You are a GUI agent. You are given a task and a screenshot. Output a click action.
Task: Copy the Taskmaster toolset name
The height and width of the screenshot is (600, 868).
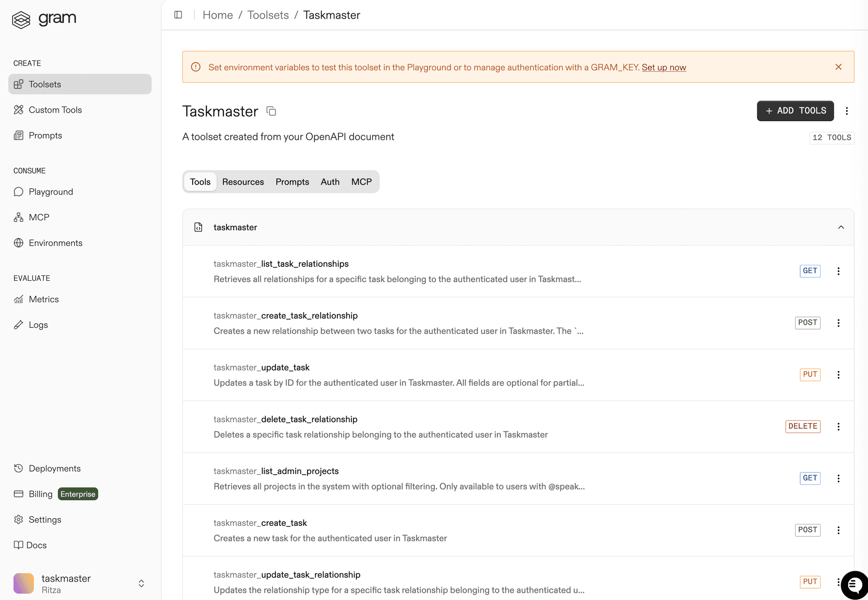[x=271, y=111]
